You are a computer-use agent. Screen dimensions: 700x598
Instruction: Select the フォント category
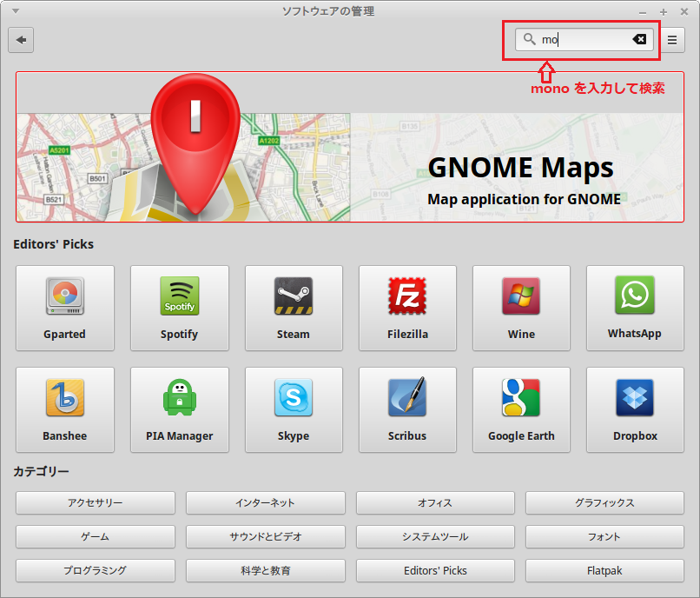click(x=604, y=537)
